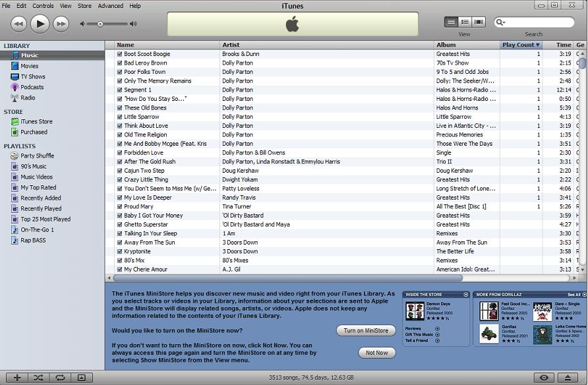Viewport: 588px width, 385px height.
Task: Open the Advanced menu
Action: click(111, 6)
